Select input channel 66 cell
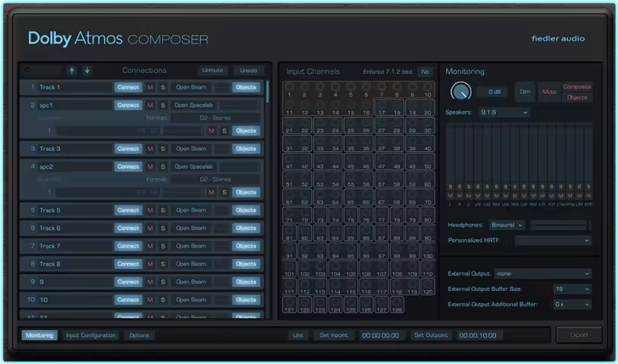Screen dimensions: 618x364 366,197
